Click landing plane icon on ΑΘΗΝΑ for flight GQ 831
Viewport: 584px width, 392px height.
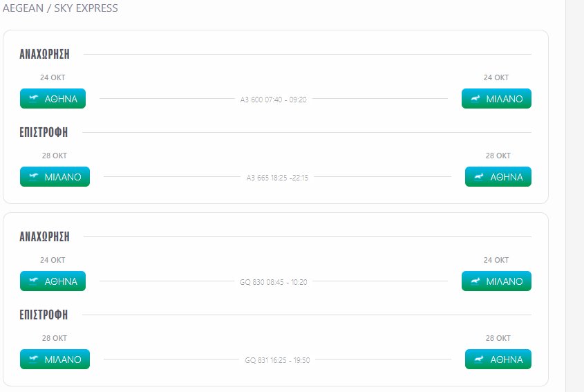[x=479, y=360]
